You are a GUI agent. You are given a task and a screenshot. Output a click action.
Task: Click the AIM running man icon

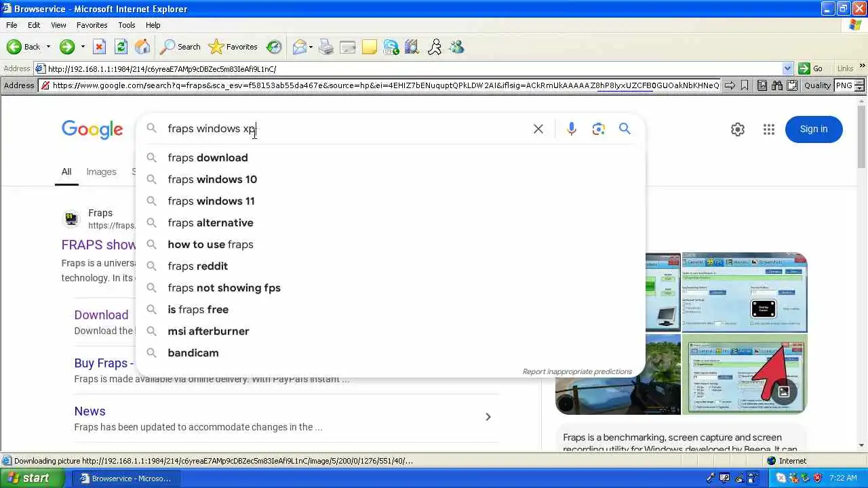point(435,47)
